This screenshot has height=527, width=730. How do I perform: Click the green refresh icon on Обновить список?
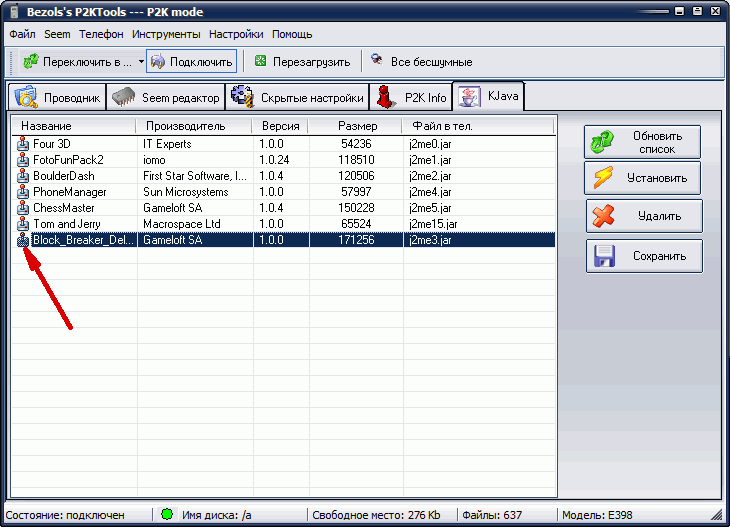[602, 142]
